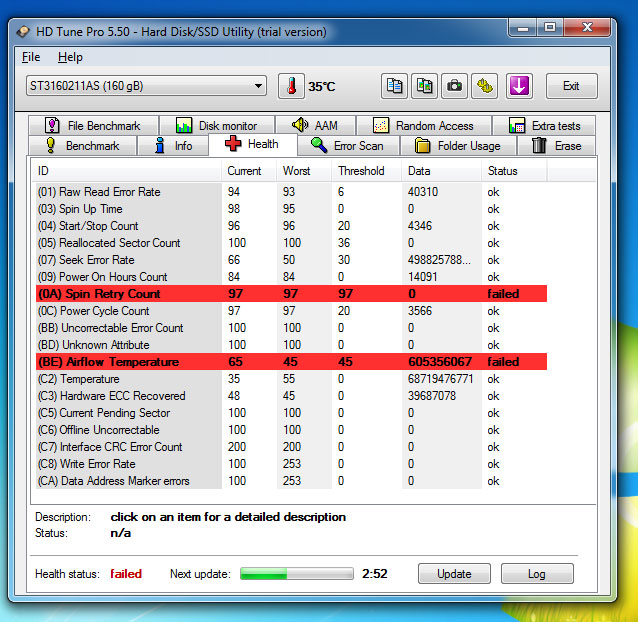This screenshot has width=638, height=622.
Task: Switch to the File Benchmark tab
Action: (93, 125)
